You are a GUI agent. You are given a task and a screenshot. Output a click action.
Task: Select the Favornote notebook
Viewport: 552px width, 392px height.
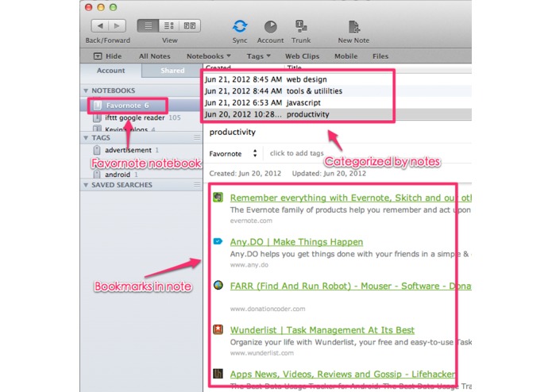pos(141,106)
